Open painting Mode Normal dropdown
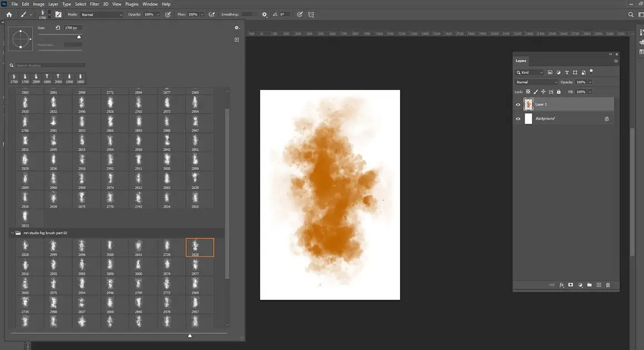Image resolution: width=644 pixels, height=350 pixels. click(x=102, y=14)
